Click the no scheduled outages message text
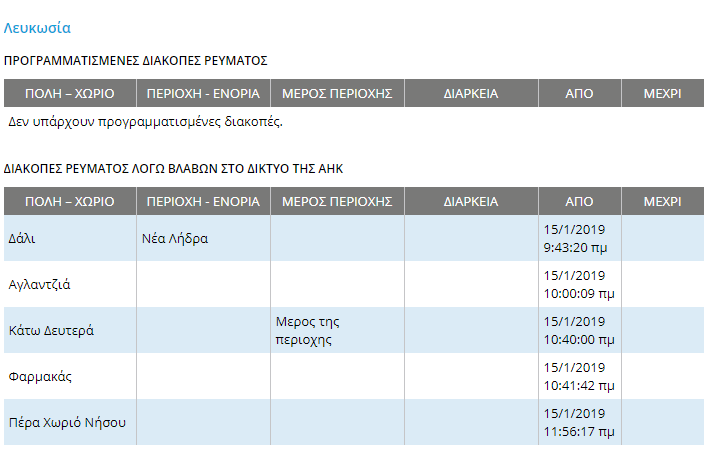This screenshot has width=727, height=473. click(145, 122)
